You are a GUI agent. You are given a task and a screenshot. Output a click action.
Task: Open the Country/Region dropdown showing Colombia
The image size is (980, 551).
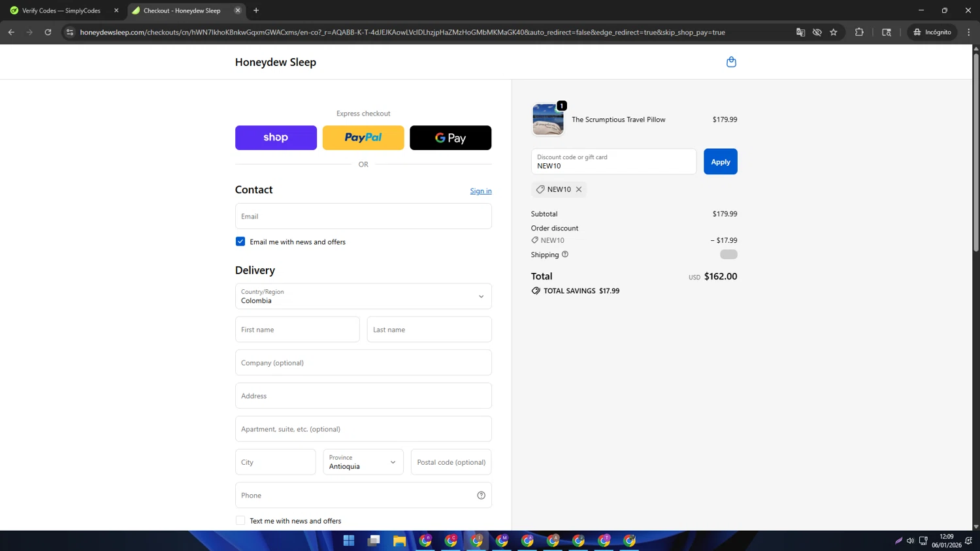pyautogui.click(x=363, y=296)
